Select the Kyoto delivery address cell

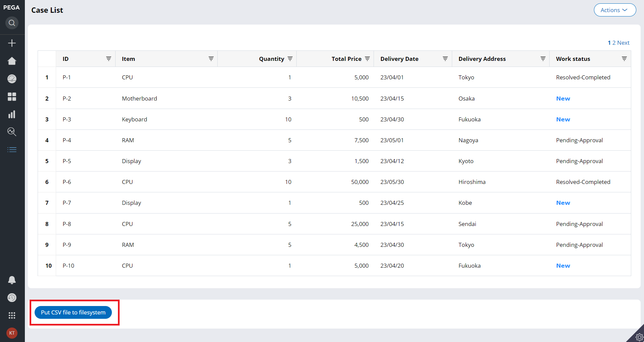click(466, 161)
